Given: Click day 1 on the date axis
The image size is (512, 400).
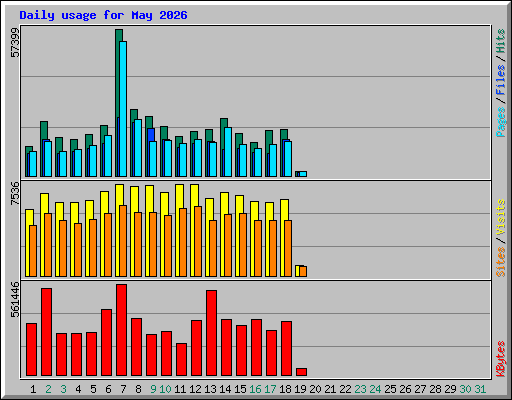Looking at the screenshot, I should (x=33, y=389).
